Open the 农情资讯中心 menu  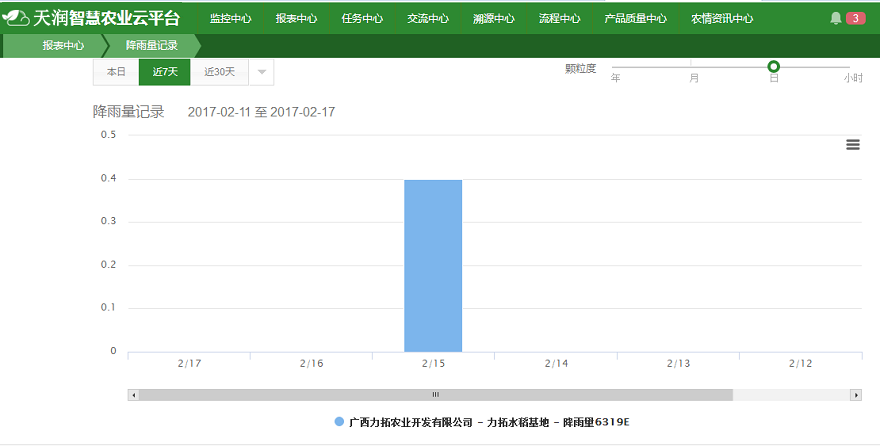tap(722, 18)
